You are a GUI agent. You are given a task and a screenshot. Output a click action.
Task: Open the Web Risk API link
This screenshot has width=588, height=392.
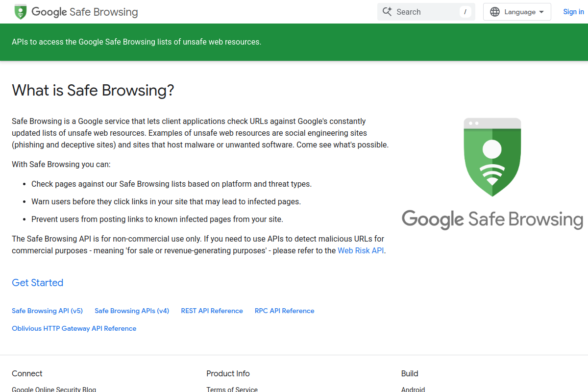(361, 250)
